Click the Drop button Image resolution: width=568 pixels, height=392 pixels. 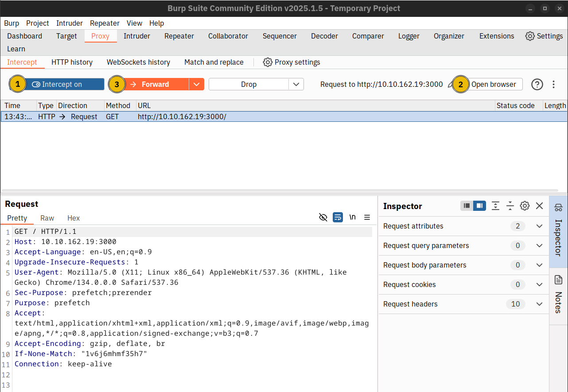249,84
